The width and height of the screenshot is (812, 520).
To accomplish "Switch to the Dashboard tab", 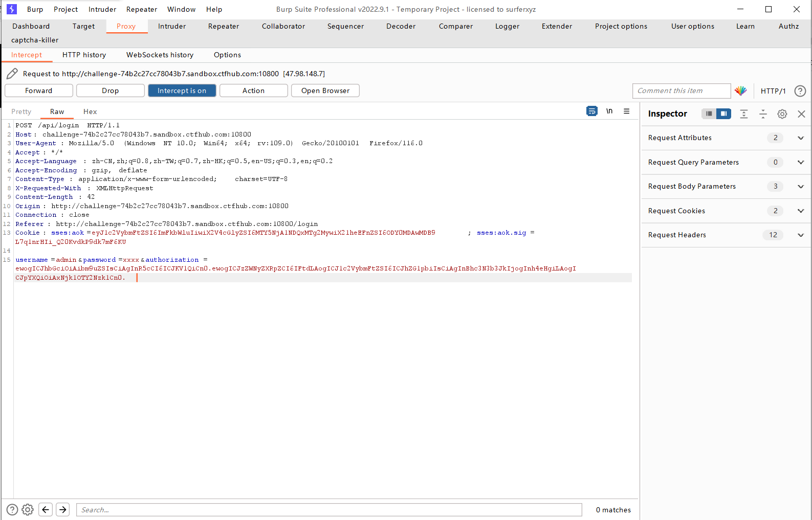I will tap(31, 26).
